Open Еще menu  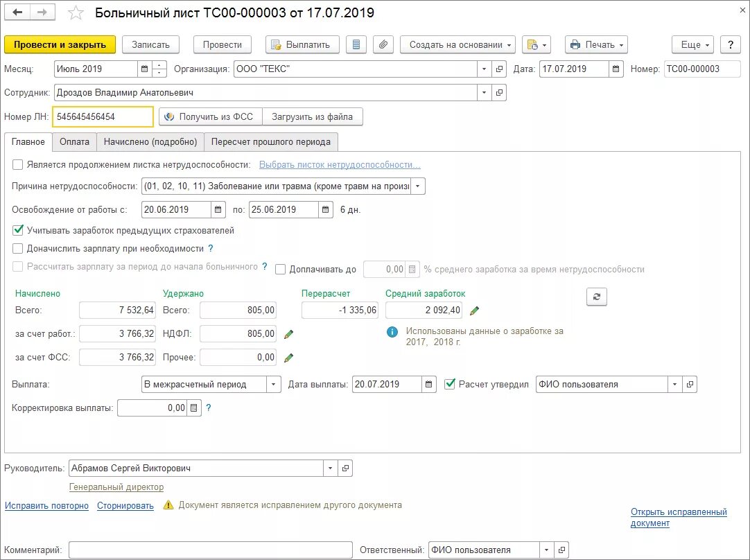[x=692, y=44]
